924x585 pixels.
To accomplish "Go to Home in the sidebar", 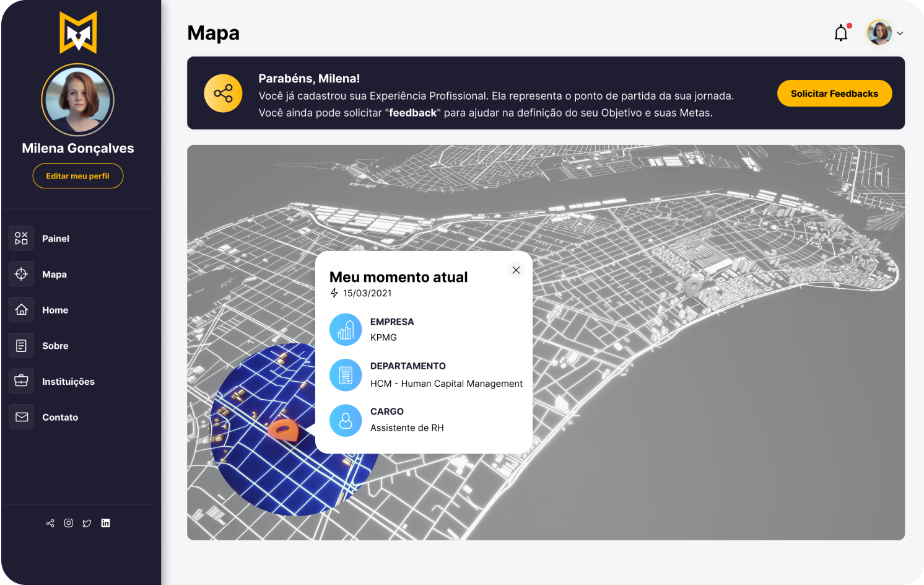I will (x=55, y=310).
